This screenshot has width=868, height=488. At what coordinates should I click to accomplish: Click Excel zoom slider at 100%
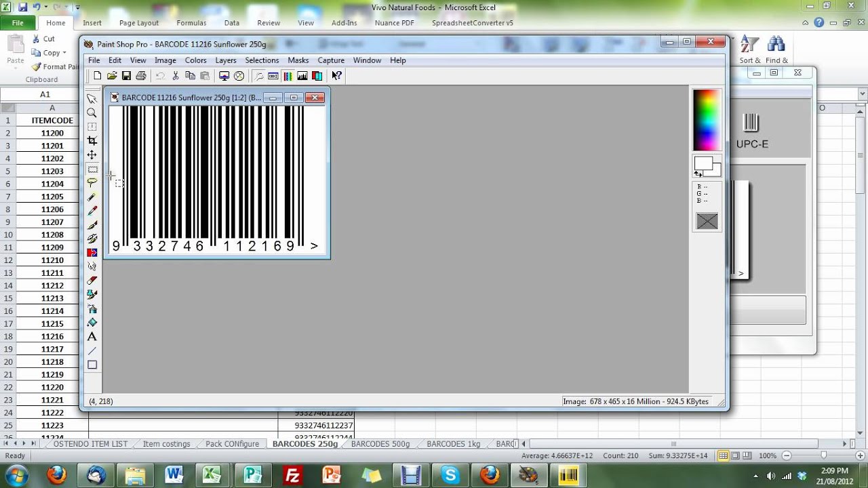(823, 455)
